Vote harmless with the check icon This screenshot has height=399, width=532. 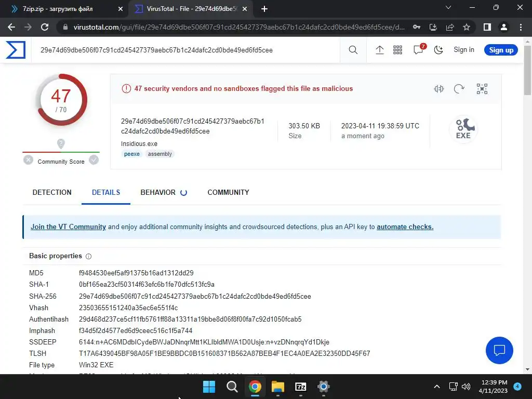[x=94, y=160]
